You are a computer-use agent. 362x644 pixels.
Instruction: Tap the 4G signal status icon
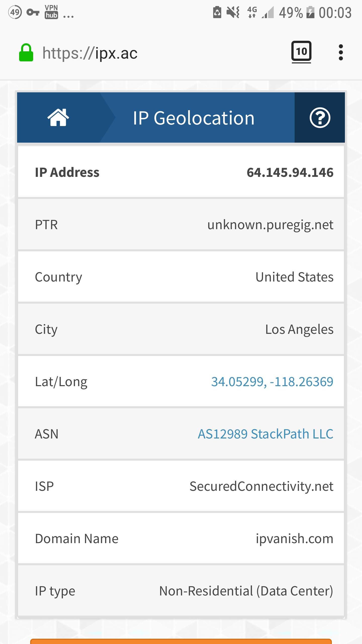pyautogui.click(x=252, y=12)
